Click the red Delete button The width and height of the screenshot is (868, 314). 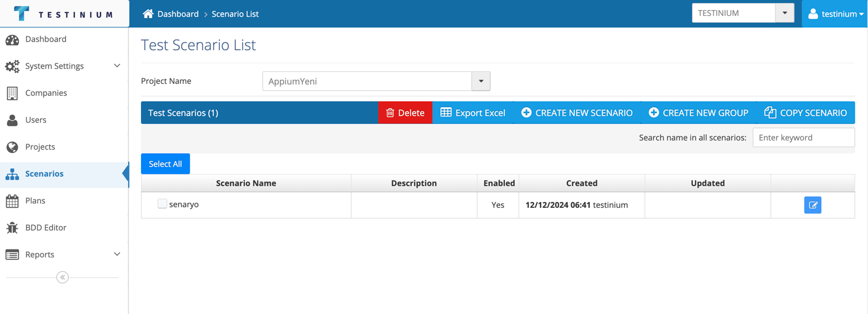[x=405, y=113]
